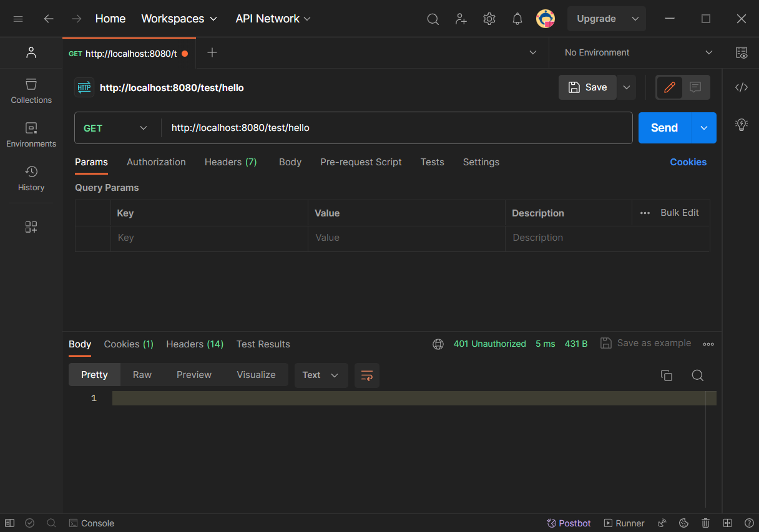Open a new tab with plus icon
Screen dimensions: 759x532
click(212, 52)
